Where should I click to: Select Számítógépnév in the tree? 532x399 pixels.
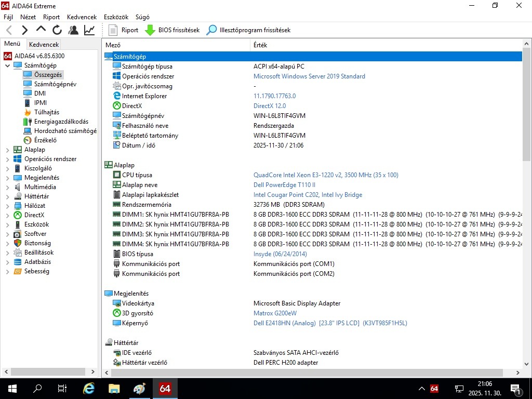pyautogui.click(x=55, y=84)
